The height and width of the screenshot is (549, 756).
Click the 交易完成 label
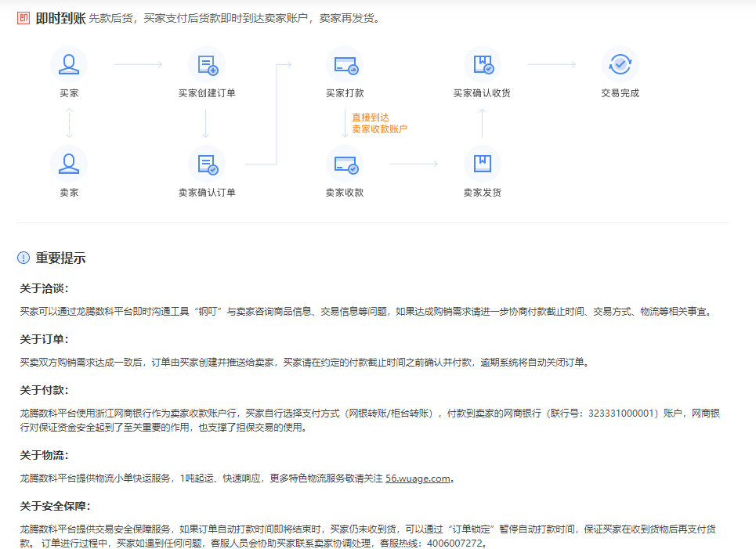pyautogui.click(x=620, y=93)
